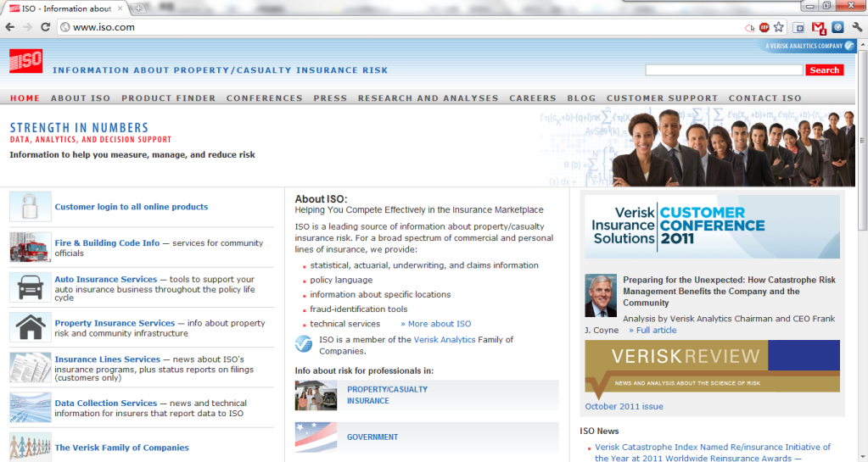Open the Property Insurance Services link
Image resolution: width=868 pixels, height=462 pixels.
point(115,323)
